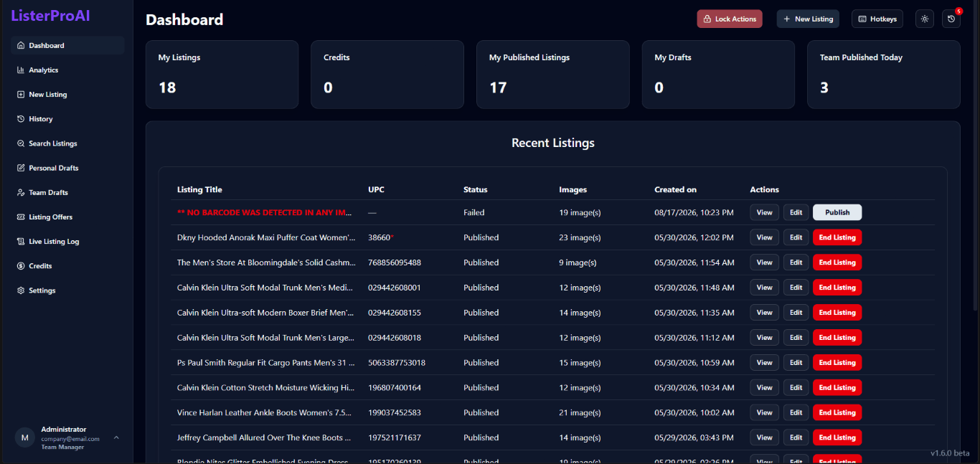End Listing for Jeffrey Campbell Allured boots
This screenshot has width=980, height=464.
click(837, 437)
